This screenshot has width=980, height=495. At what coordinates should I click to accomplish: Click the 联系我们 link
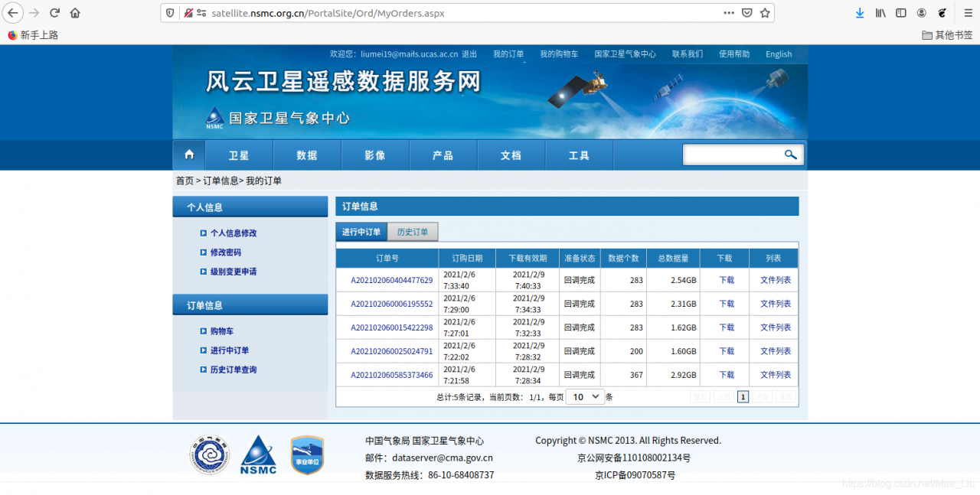(688, 54)
